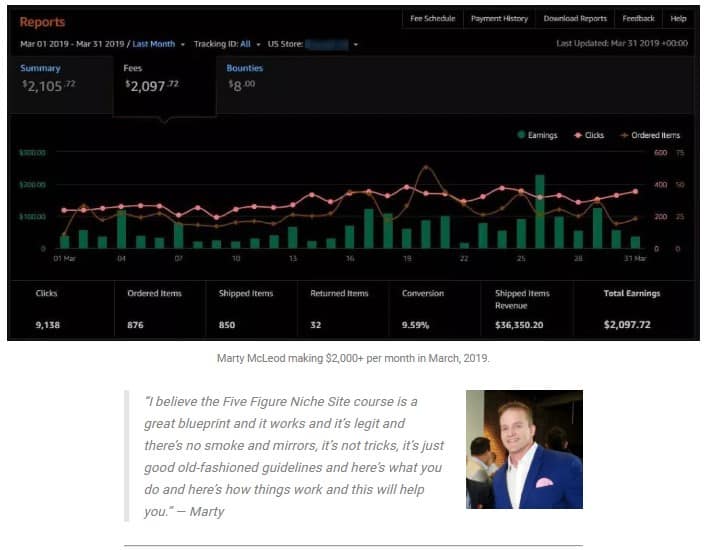Screen dimensions: 707x550
Task: Open the Help menu item
Action: (678, 18)
